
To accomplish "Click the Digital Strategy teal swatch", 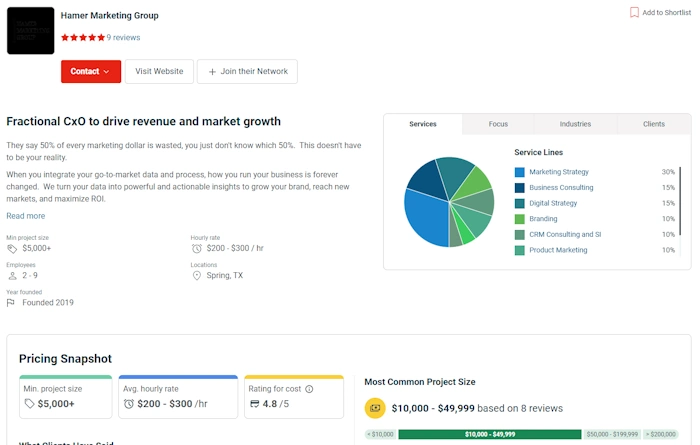I will [520, 204].
